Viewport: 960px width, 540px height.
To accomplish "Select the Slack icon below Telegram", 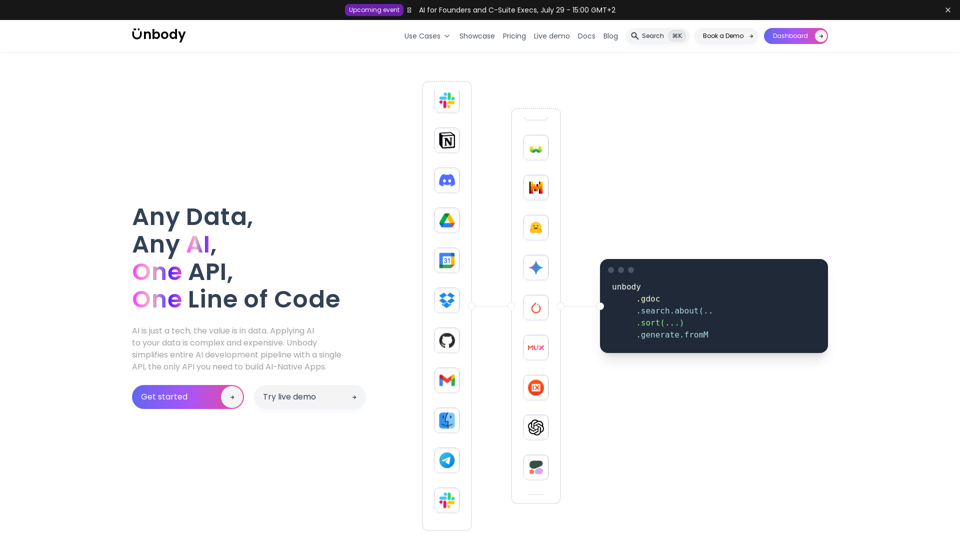I will pyautogui.click(x=447, y=501).
